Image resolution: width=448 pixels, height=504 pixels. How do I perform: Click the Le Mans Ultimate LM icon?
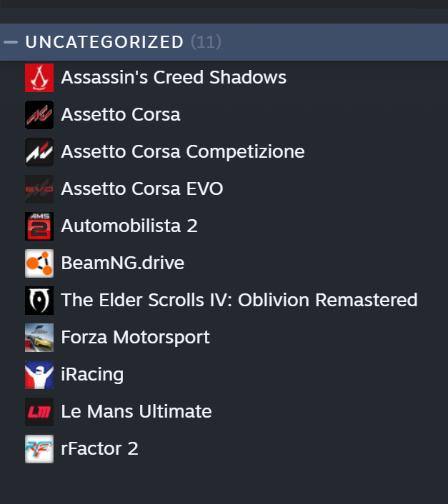point(39,412)
